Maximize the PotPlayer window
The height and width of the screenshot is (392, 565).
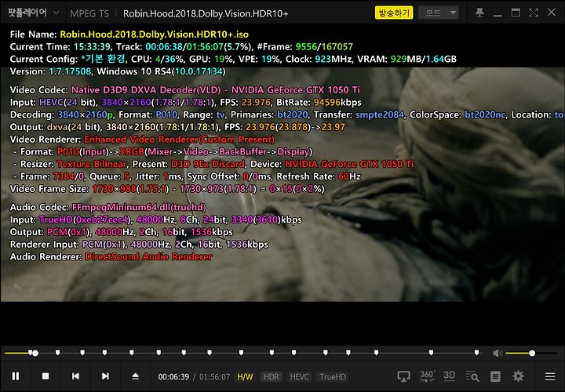point(516,13)
